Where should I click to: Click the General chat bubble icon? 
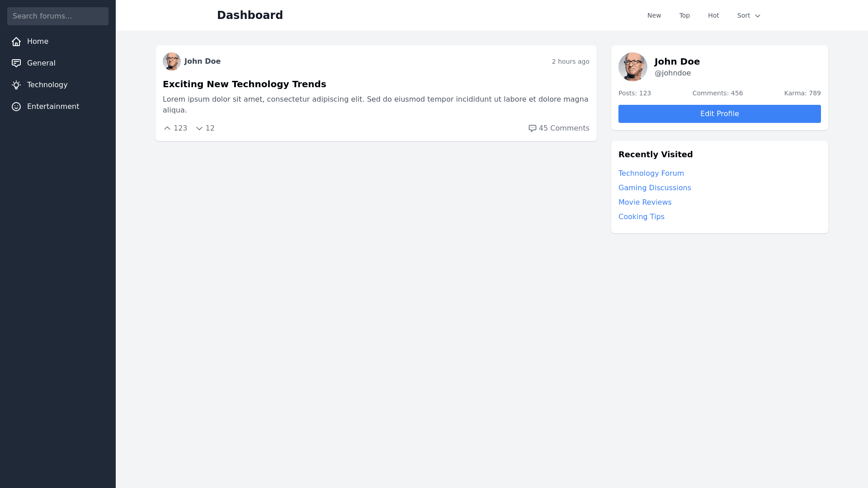pyautogui.click(x=16, y=63)
